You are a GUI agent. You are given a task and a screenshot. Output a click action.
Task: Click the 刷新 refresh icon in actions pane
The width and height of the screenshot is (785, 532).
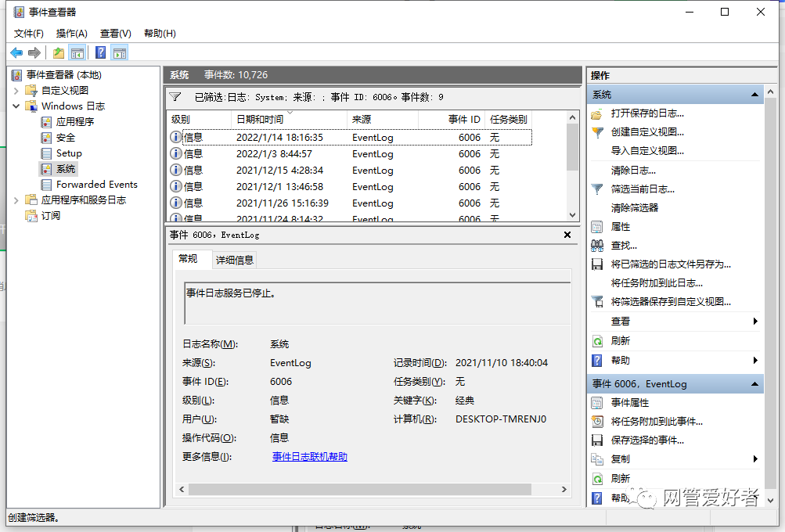[x=597, y=342]
